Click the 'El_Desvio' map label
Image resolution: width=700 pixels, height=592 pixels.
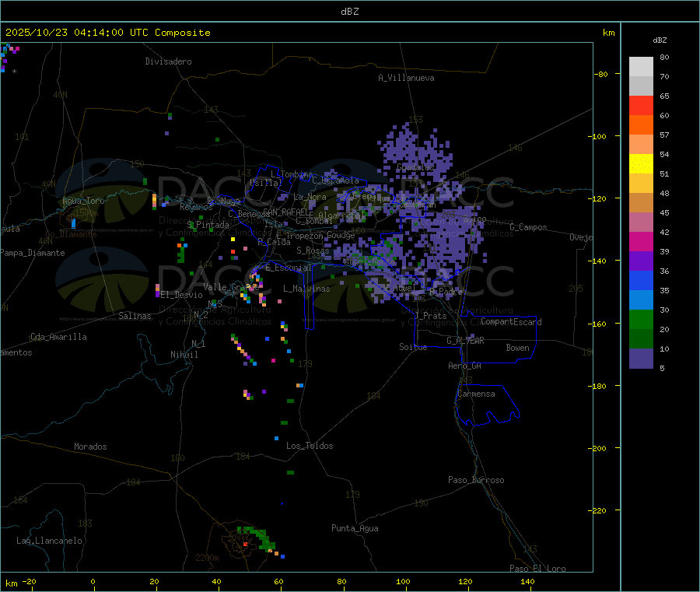pos(182,295)
